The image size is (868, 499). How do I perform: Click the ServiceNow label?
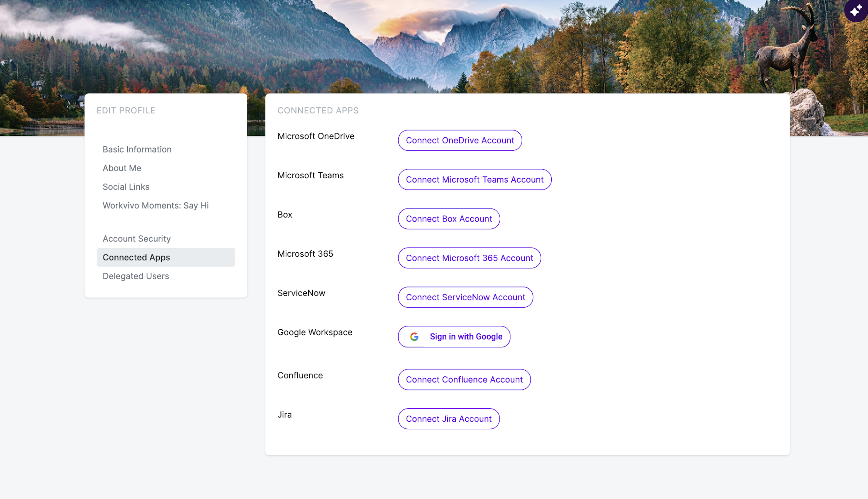coord(301,293)
